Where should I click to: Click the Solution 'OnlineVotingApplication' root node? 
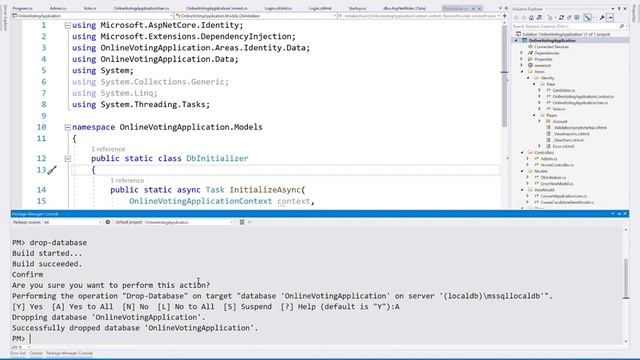tap(563, 34)
